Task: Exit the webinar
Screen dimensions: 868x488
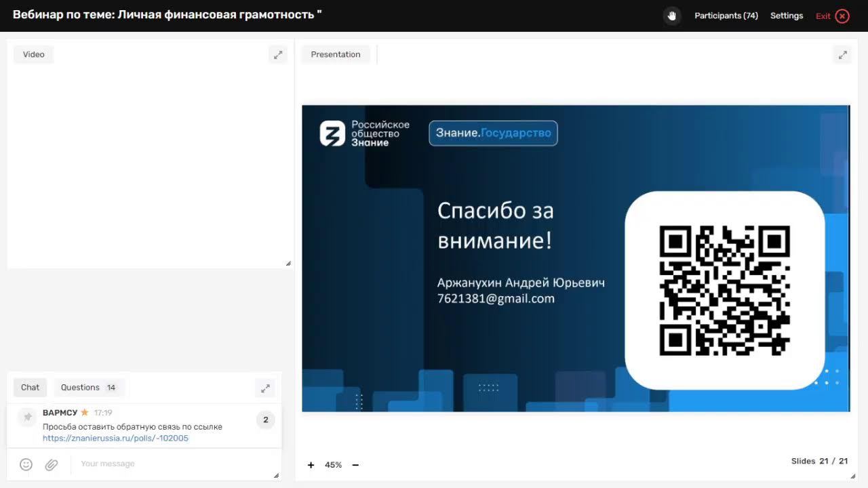Action: tap(832, 16)
